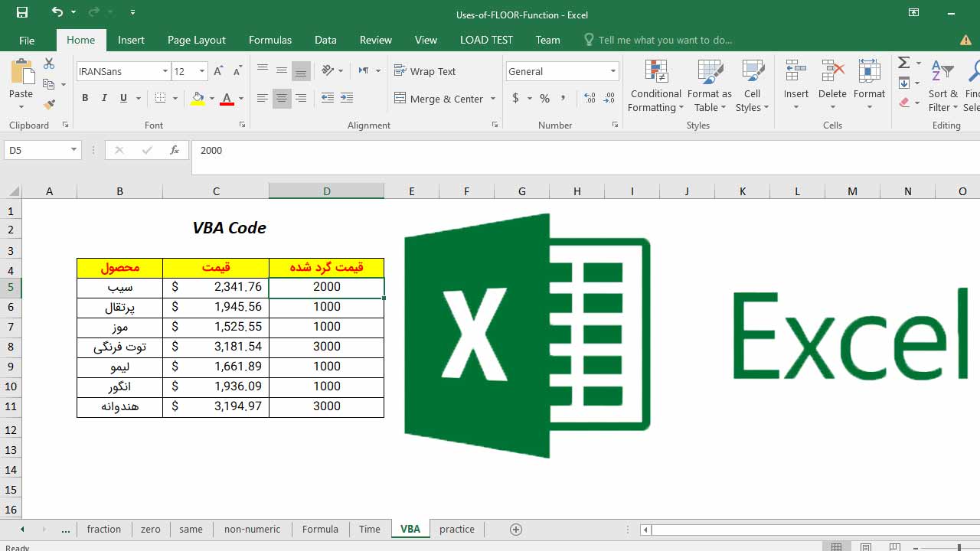Click the Align Left icon
Image resolution: width=980 pixels, height=551 pixels.
[x=263, y=98]
